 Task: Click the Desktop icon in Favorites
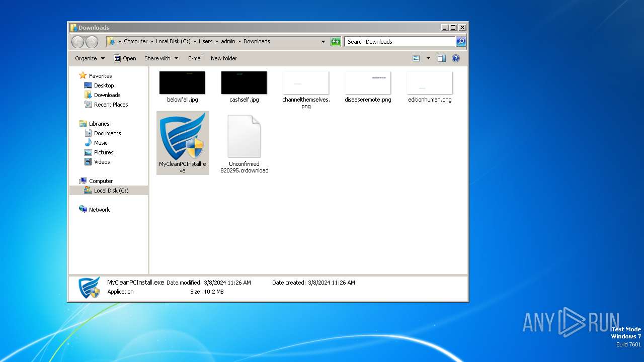(88, 85)
